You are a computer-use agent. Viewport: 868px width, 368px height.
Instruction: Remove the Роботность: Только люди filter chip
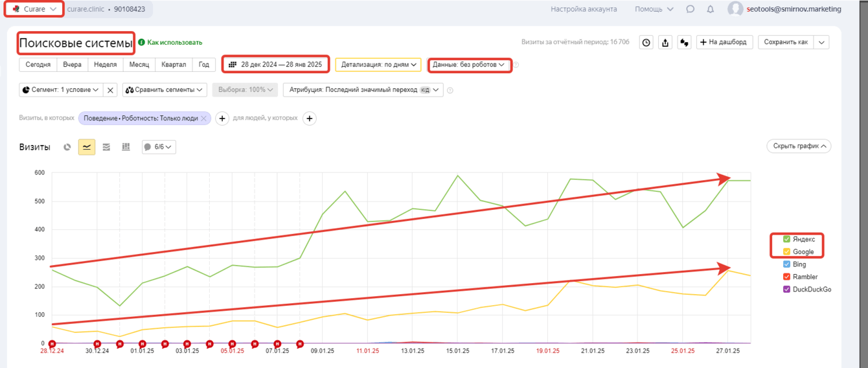click(x=203, y=119)
